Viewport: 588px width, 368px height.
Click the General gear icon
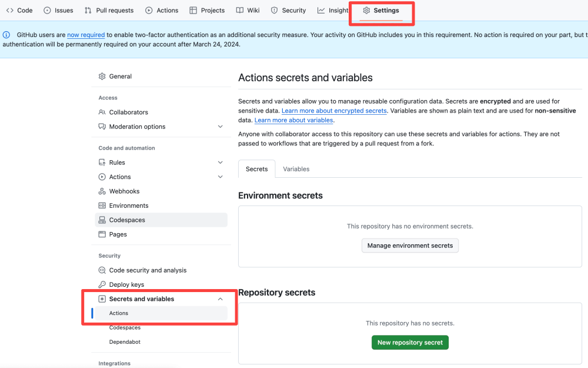click(x=102, y=76)
